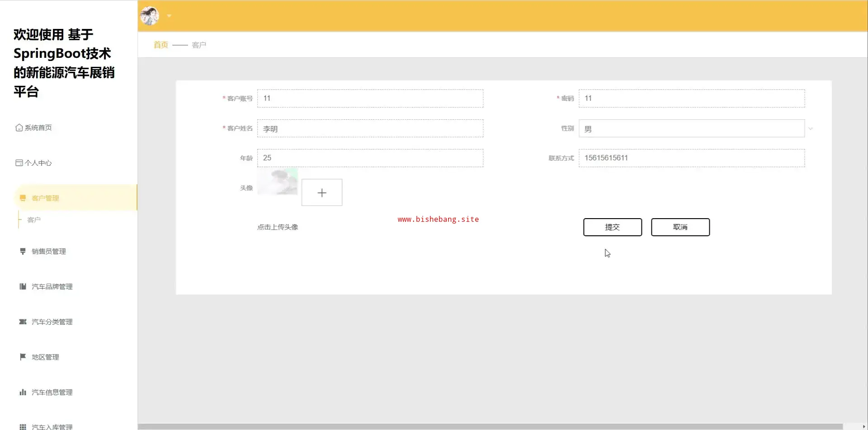Image resolution: width=868 pixels, height=430 pixels.
Task: Click the 性别 dropdown arrow
Action: tap(811, 129)
